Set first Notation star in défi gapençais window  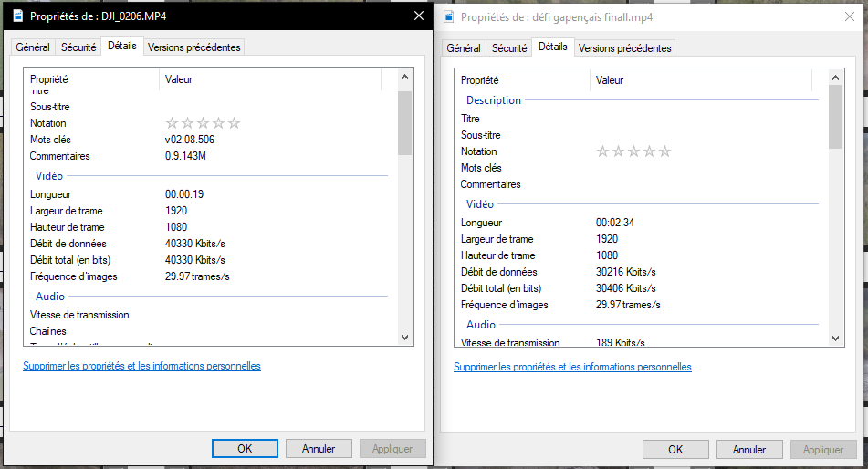coord(602,151)
